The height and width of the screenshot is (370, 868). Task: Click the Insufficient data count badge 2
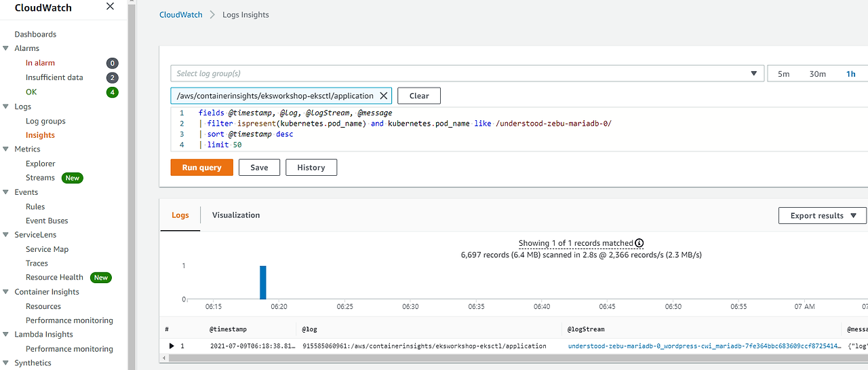[x=113, y=78]
